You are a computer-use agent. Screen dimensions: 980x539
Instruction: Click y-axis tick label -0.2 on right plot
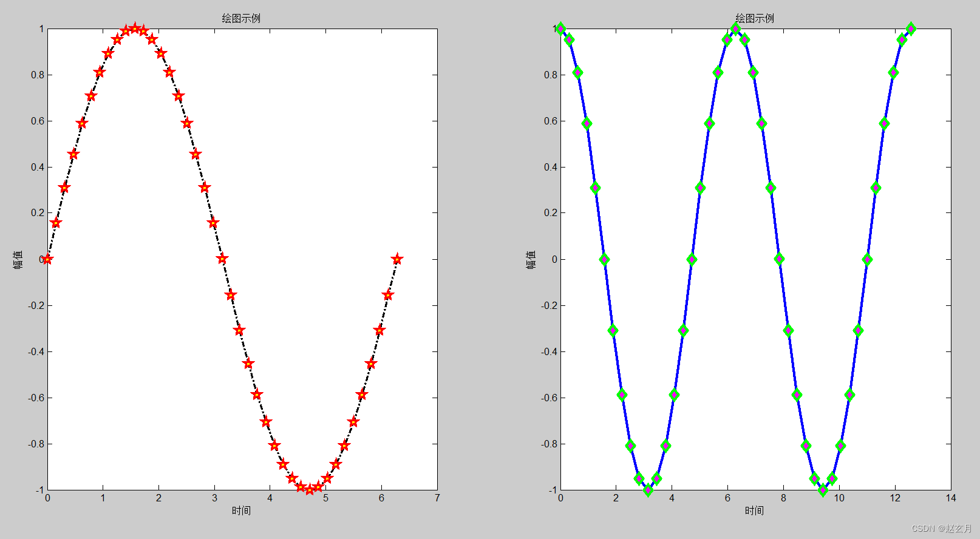pyautogui.click(x=550, y=305)
